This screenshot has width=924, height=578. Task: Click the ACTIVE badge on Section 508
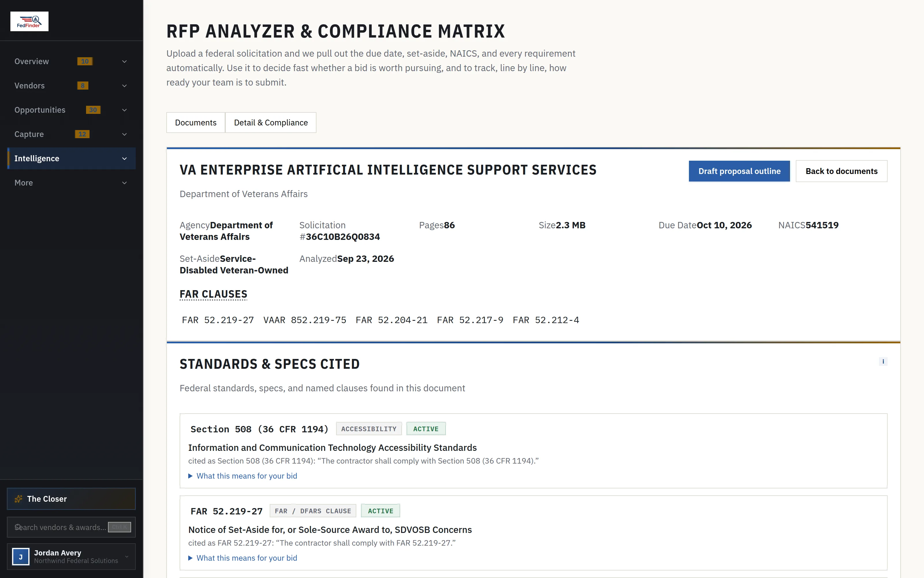click(x=426, y=429)
